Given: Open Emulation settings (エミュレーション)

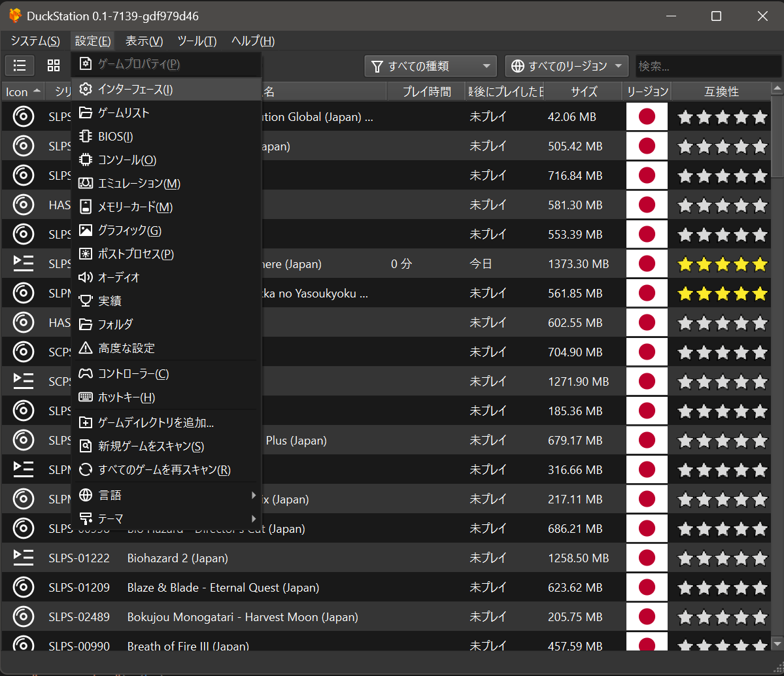Looking at the screenshot, I should [x=167, y=184].
